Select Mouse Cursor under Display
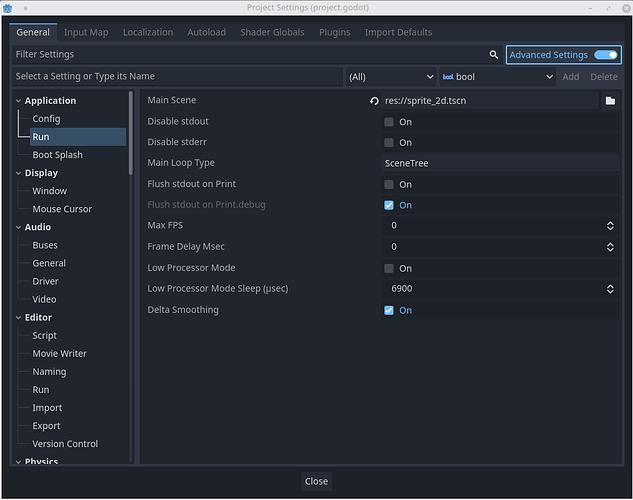633x500 pixels. click(62, 209)
